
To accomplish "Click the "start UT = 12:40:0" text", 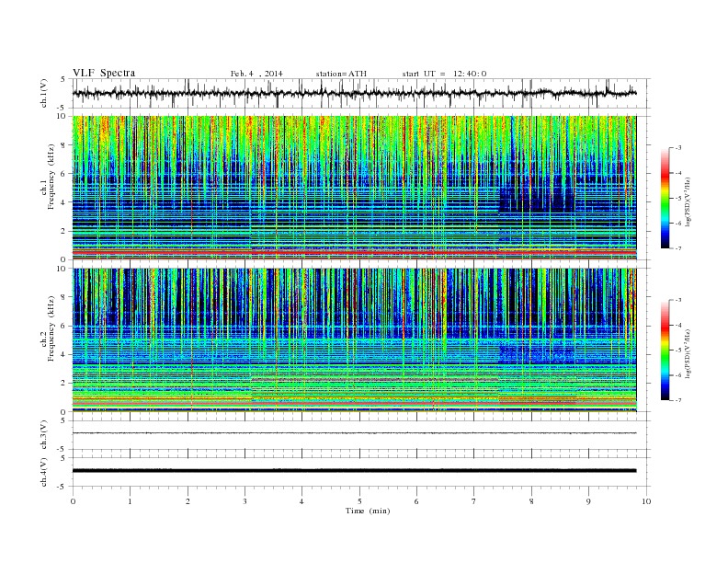I will [444, 74].
